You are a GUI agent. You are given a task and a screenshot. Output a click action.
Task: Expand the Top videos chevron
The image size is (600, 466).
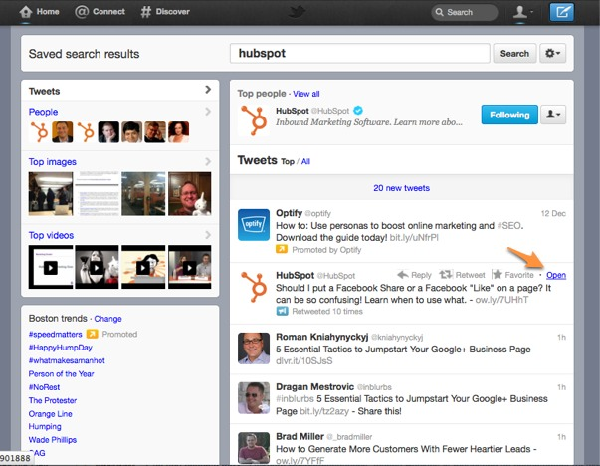208,235
